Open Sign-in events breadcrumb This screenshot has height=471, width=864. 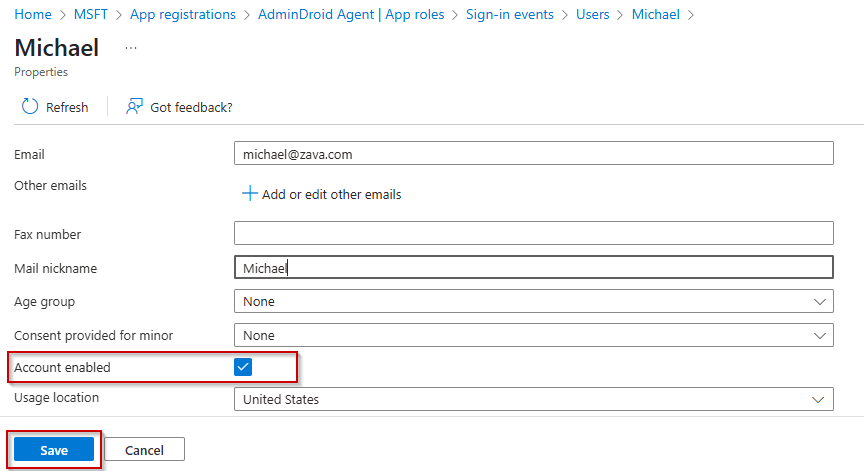coord(509,15)
